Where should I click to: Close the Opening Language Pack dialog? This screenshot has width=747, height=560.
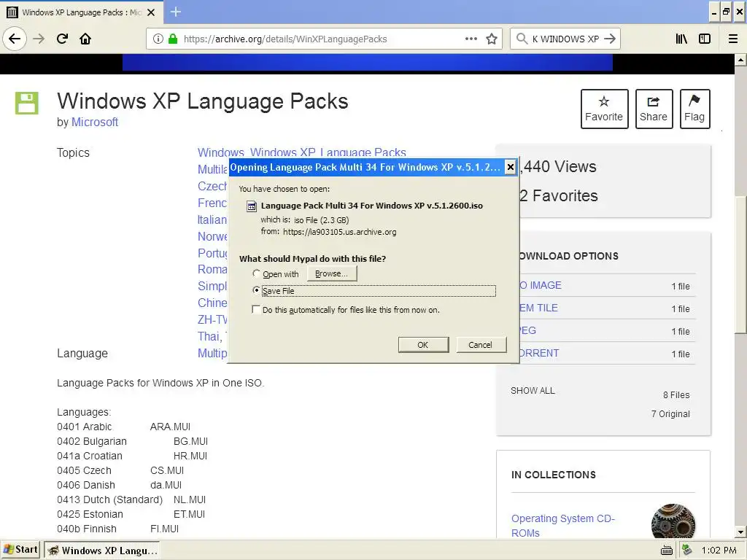point(510,167)
